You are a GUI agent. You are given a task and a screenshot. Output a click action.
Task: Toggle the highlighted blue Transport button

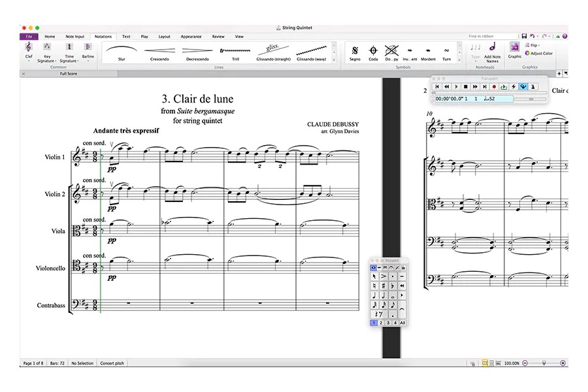pyautogui.click(x=523, y=87)
